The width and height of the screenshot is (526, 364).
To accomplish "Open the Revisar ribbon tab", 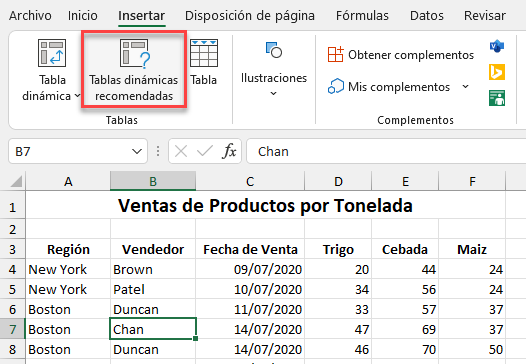I will [x=485, y=15].
